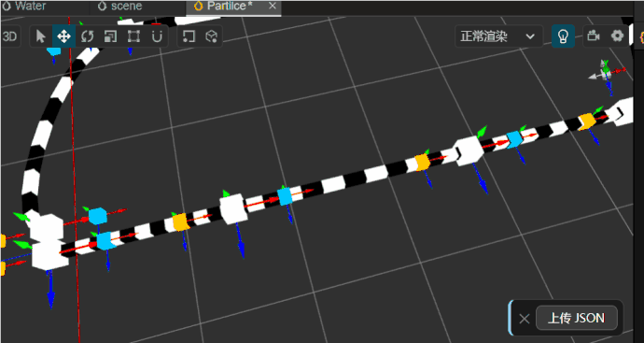The width and height of the screenshot is (644, 343).
Task: Toggle the scene light bulb button
Action: point(563,36)
